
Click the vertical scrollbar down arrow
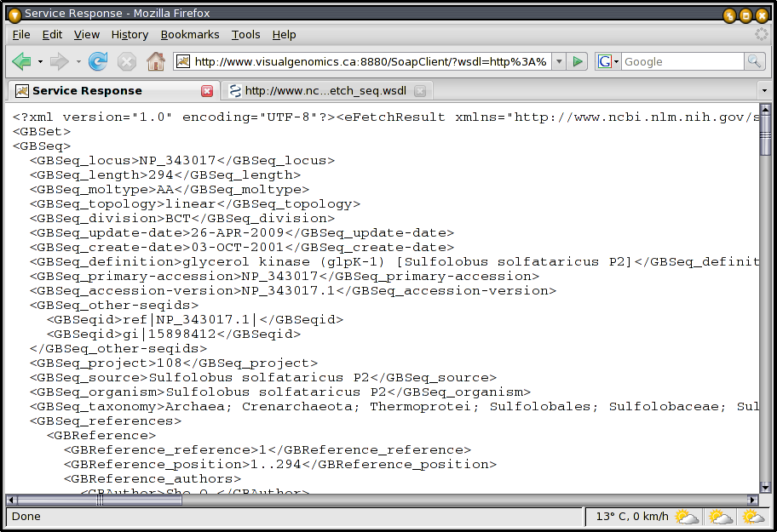[x=765, y=485]
